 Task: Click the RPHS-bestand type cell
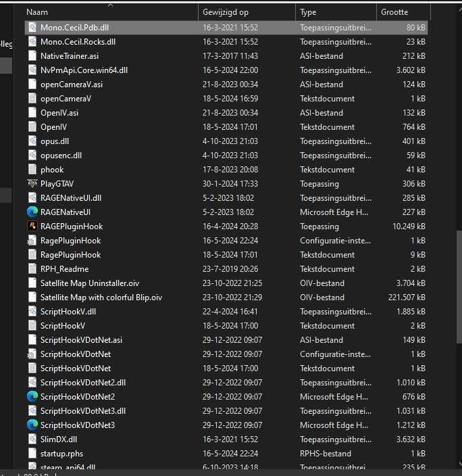[325, 453]
